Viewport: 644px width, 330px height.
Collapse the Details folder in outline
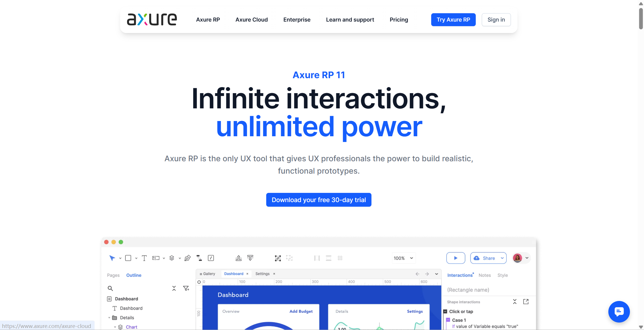coord(109,318)
